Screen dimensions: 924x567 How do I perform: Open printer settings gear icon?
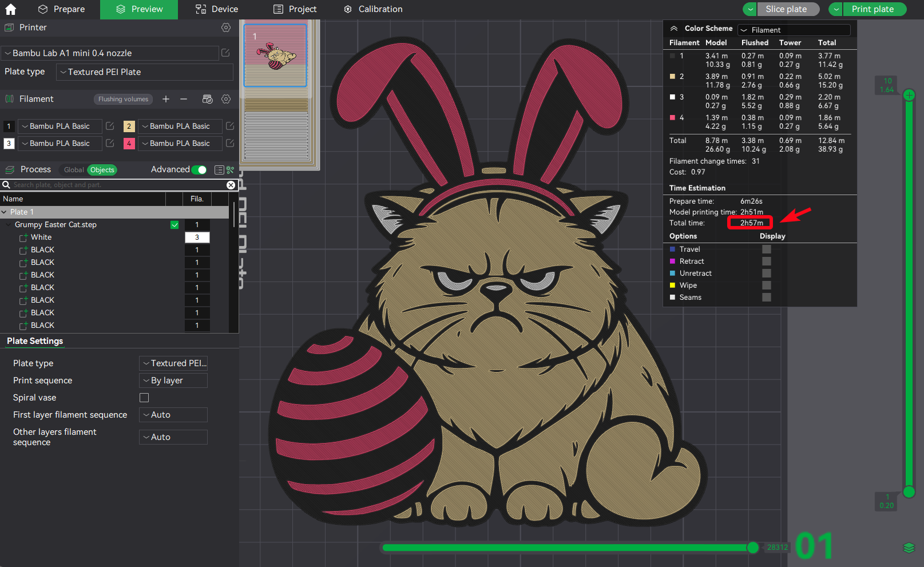click(x=226, y=27)
